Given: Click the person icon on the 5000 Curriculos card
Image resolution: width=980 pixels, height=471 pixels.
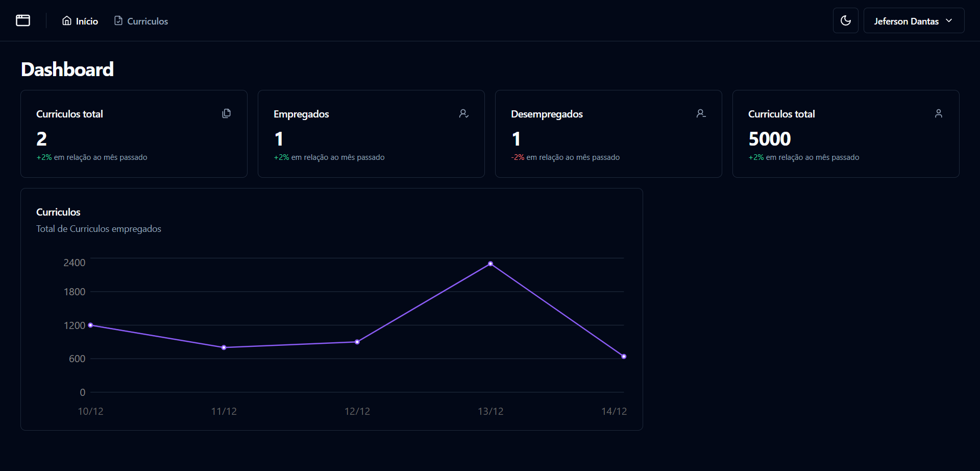Looking at the screenshot, I should pos(939,113).
